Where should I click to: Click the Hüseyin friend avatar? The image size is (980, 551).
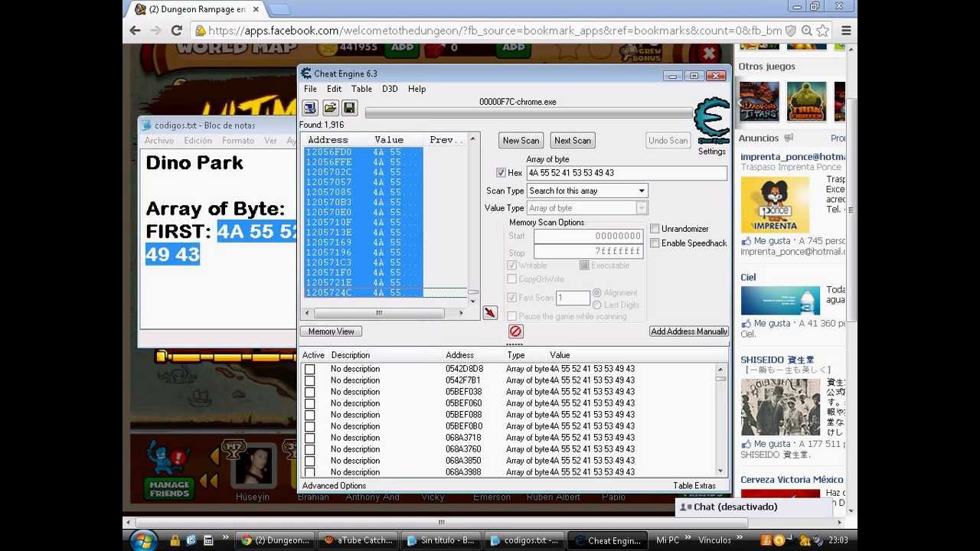coord(253,465)
